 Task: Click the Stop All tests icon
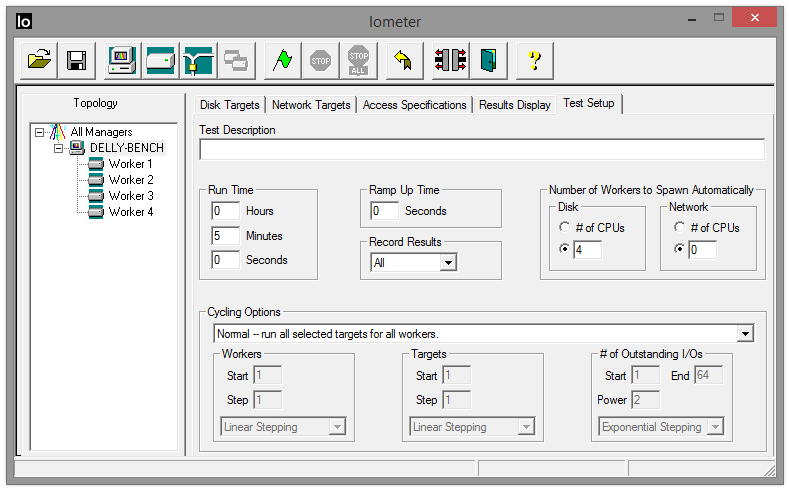[358, 61]
